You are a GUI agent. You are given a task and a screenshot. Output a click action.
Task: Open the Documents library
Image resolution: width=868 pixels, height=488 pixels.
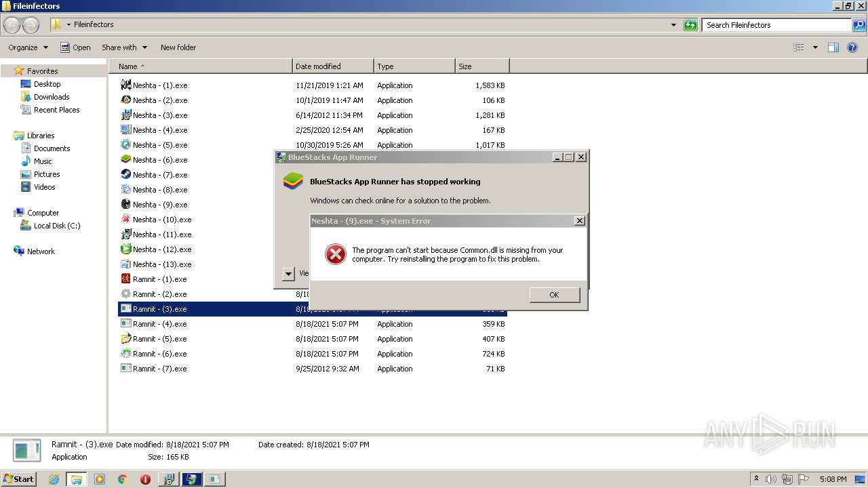click(52, 148)
